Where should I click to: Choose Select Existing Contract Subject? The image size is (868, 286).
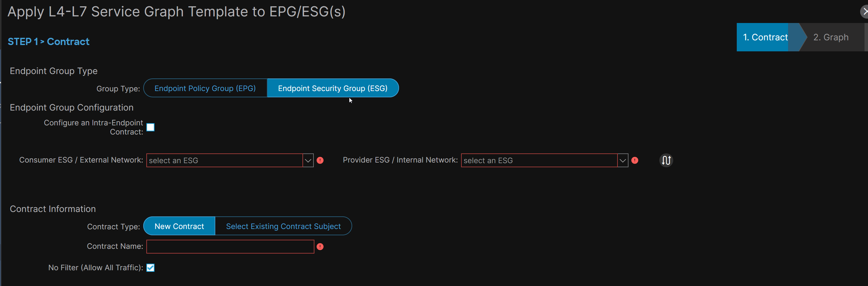point(283,226)
